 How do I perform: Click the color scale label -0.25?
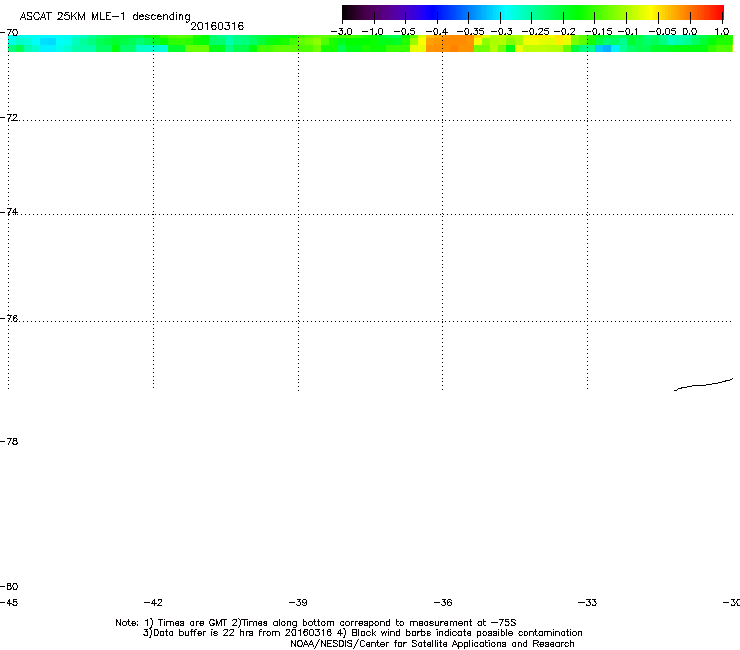(535, 32)
